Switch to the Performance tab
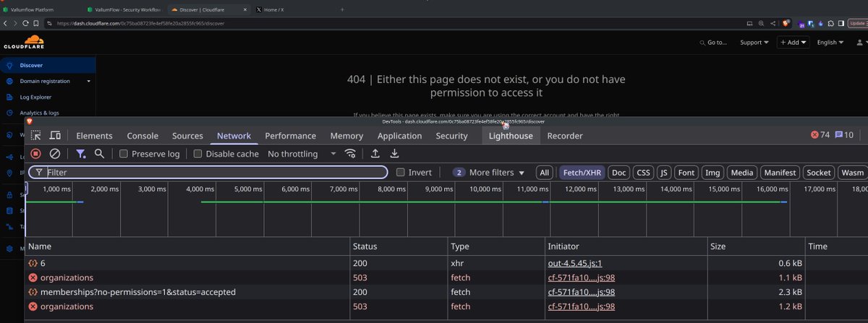The image size is (868, 323). (290, 136)
